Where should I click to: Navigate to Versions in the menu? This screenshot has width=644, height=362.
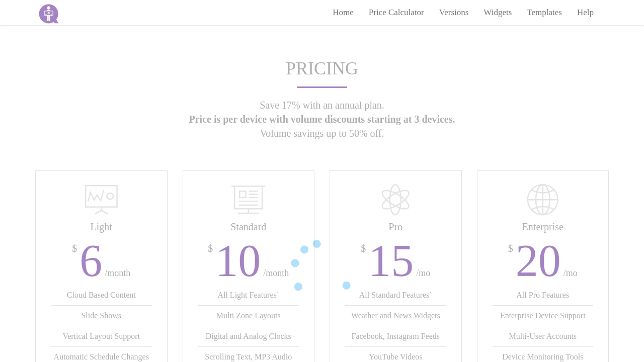(x=454, y=13)
